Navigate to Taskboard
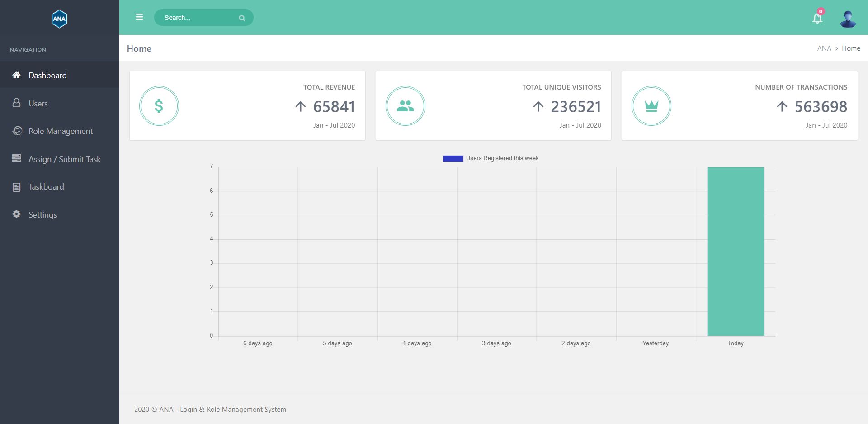This screenshot has height=424, width=868. (46, 187)
